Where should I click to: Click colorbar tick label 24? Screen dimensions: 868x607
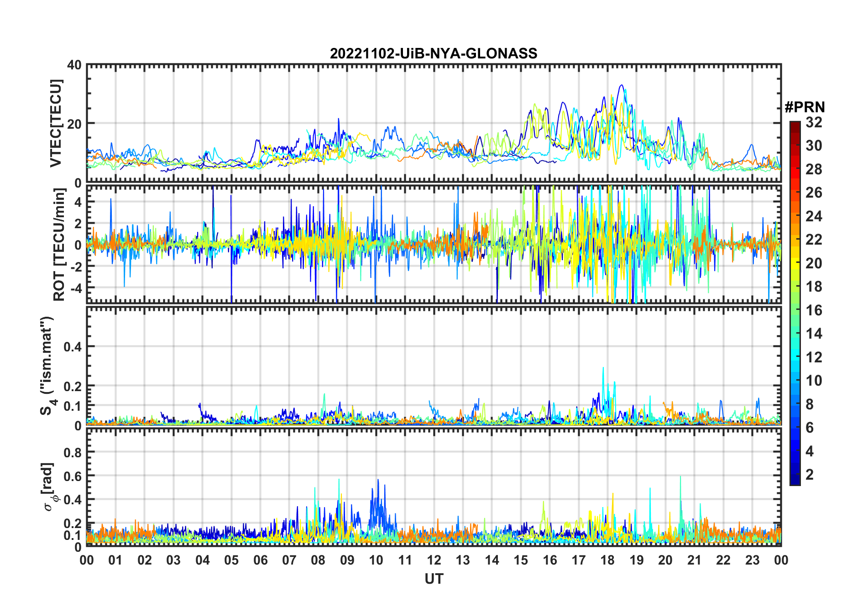coord(814,216)
